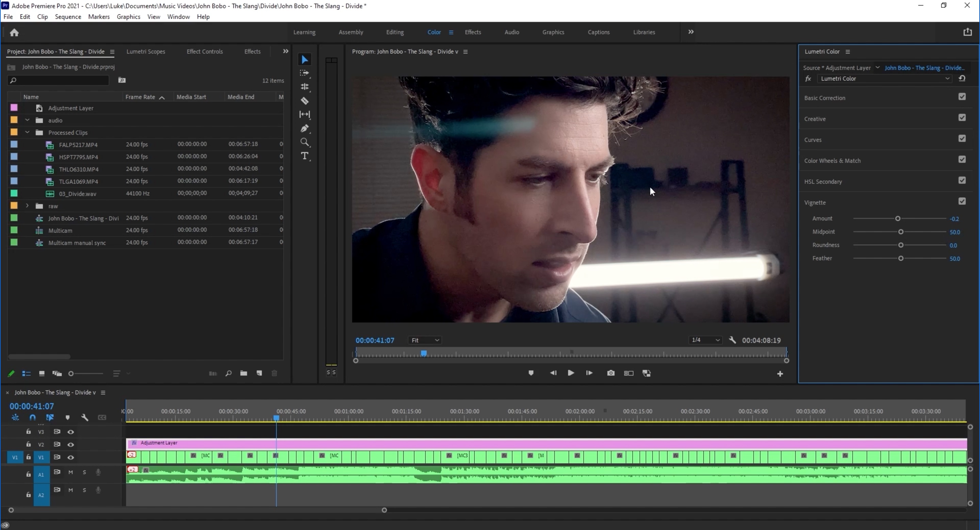The image size is (980, 530).
Task: Open Timeline Display Settings wrench
Action: click(84, 417)
